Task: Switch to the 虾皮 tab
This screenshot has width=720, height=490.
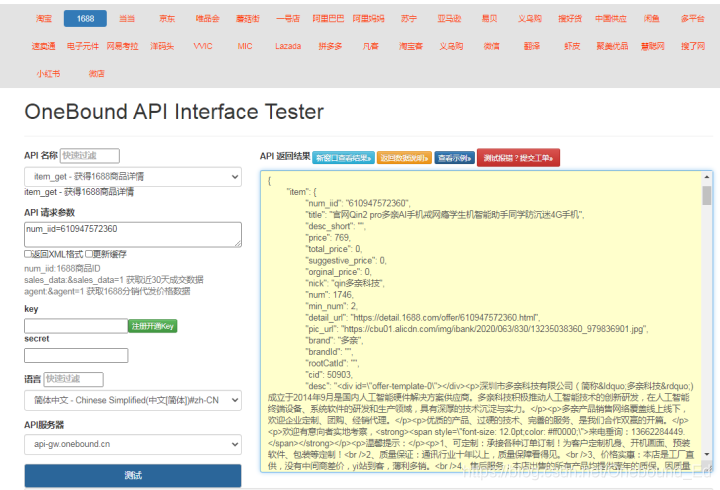Action: coord(572,46)
